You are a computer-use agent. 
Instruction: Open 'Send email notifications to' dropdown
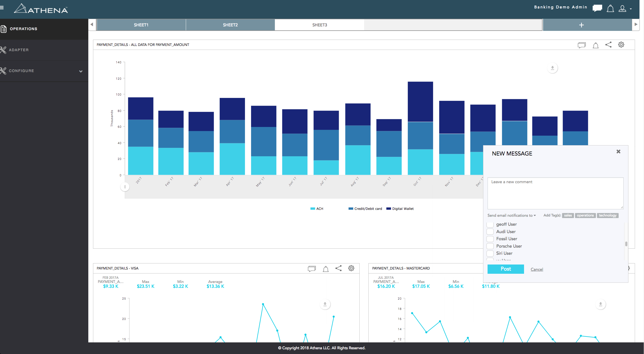point(511,215)
